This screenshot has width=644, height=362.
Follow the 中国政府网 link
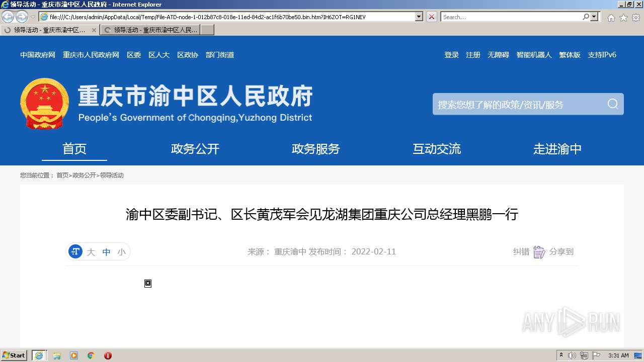tap(38, 55)
